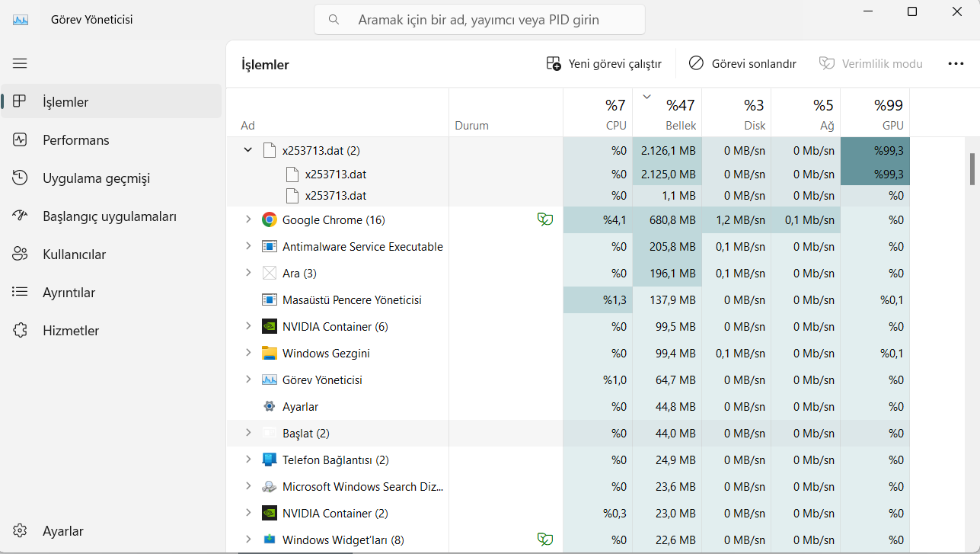Click the efficiency leaf icon on Windows Widget'ları row
980x554 pixels.
[x=545, y=540]
